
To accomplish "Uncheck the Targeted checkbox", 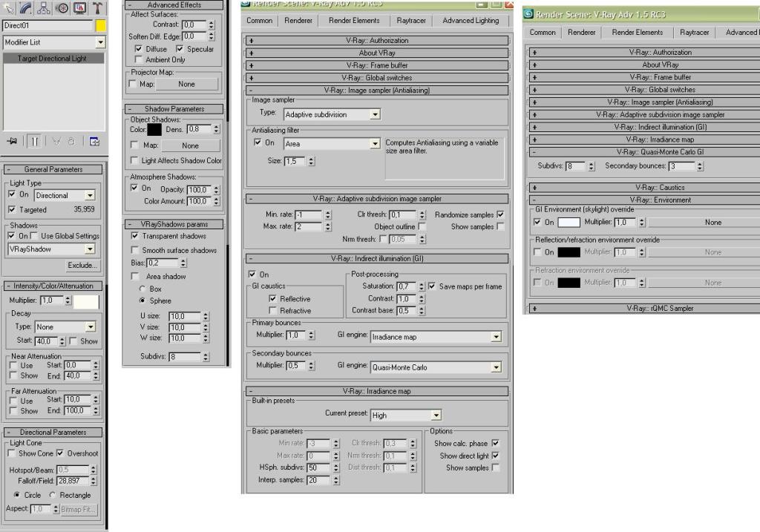I will (12, 209).
